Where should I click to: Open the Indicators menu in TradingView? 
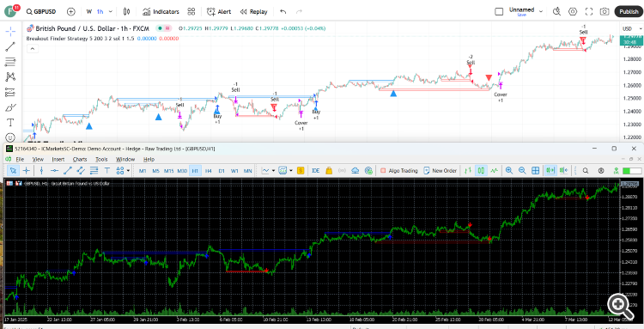pyautogui.click(x=161, y=11)
